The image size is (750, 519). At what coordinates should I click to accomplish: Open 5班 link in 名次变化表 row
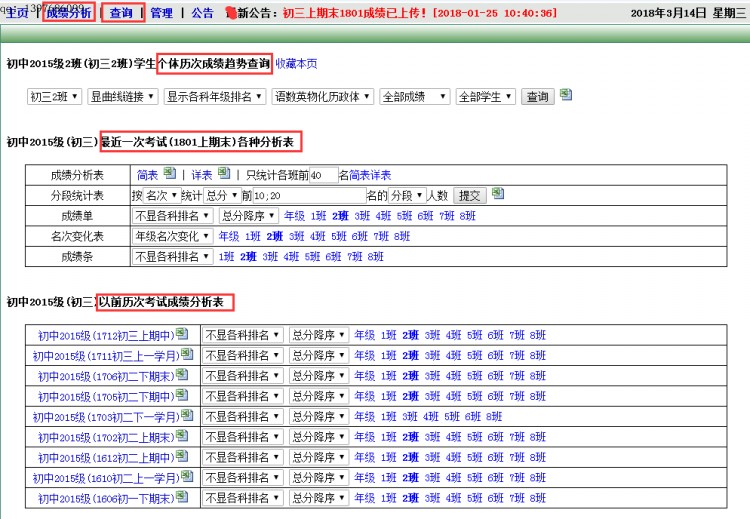pos(339,236)
